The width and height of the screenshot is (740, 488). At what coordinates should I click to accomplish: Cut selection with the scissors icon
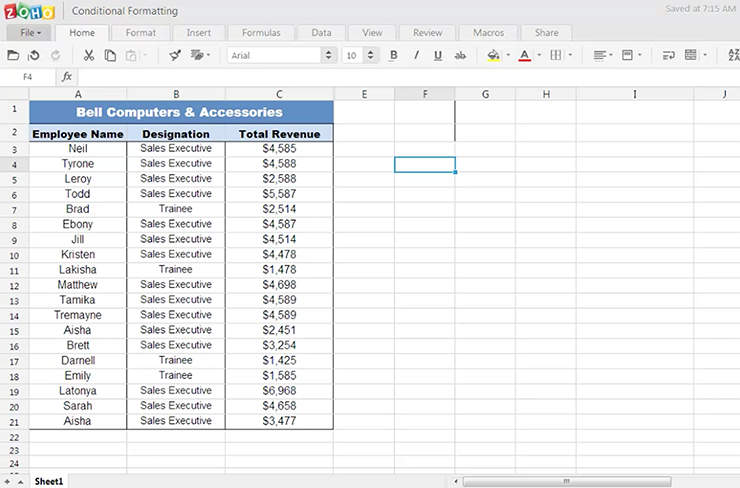tap(89, 55)
